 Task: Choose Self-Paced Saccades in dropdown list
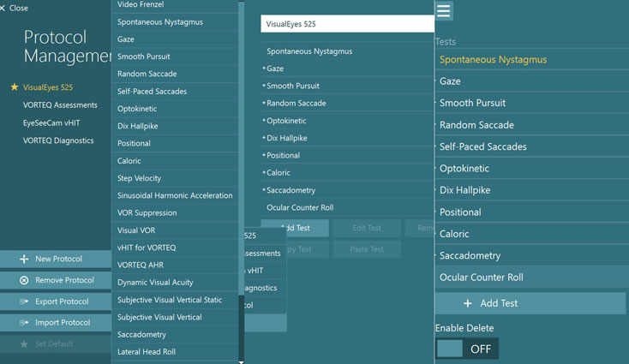(175, 92)
